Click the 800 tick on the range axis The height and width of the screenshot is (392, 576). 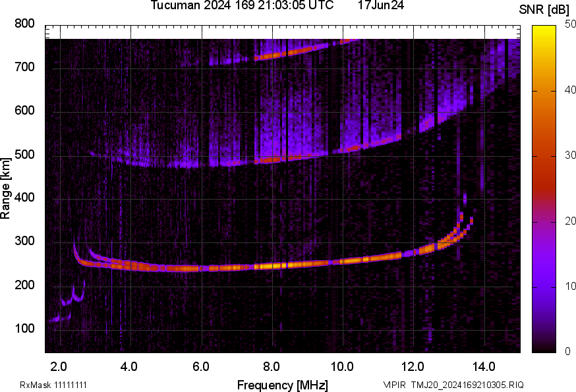[24, 24]
